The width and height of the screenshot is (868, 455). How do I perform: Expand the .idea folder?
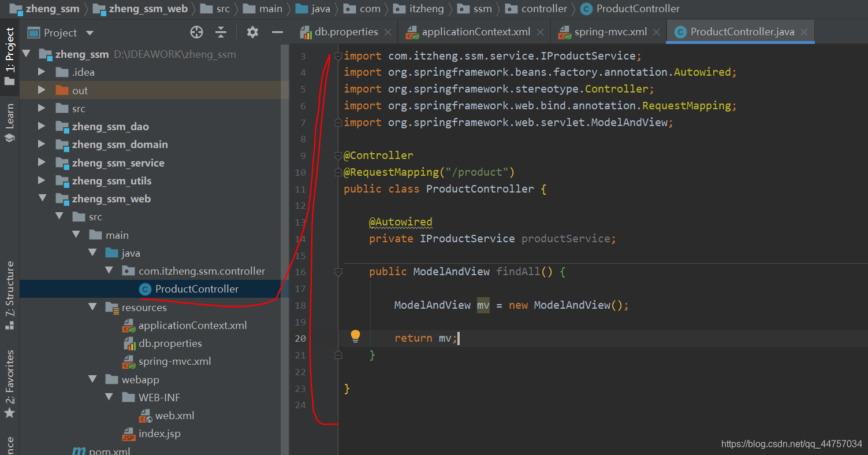[42, 72]
